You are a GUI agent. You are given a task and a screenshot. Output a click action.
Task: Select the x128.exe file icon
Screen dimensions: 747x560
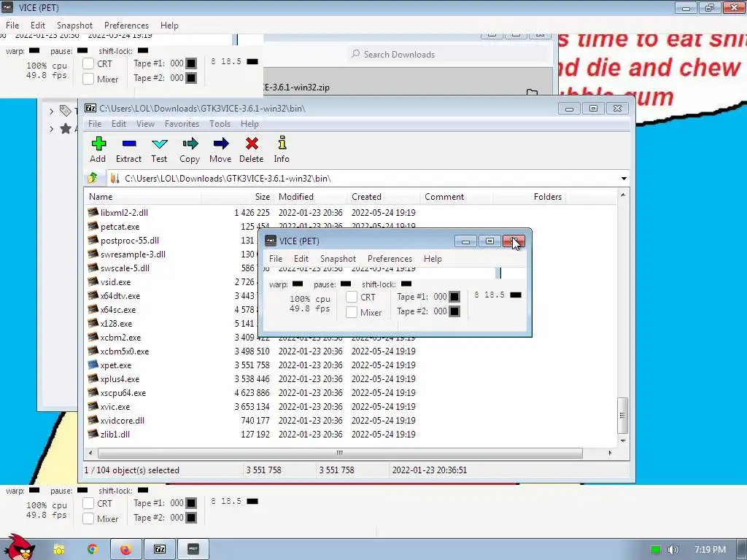click(93, 323)
